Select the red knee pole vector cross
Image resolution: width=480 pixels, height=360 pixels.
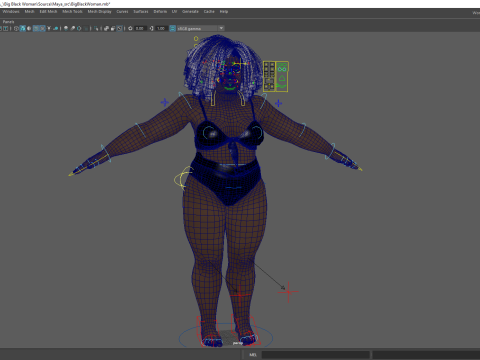[288, 292]
